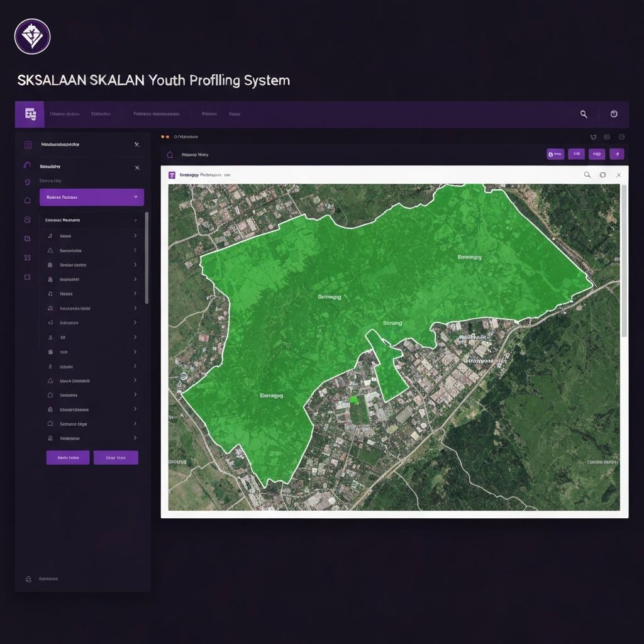This screenshot has width=644, height=644.
Task: Select the topmost square icon in sidebar rail
Action: (28, 145)
